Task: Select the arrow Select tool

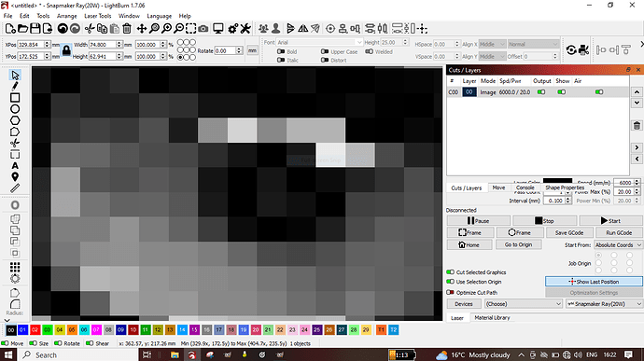Action: [15, 76]
